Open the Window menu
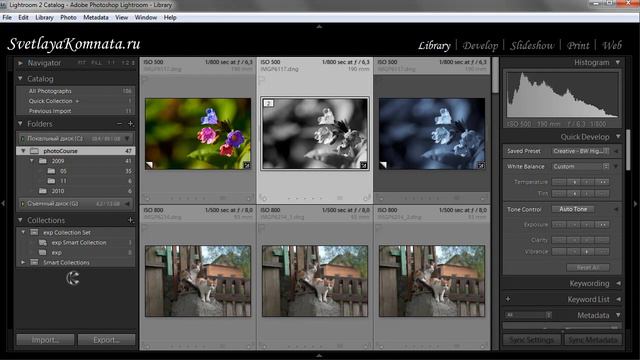Viewport: 640px width, 360px height. [x=146, y=18]
